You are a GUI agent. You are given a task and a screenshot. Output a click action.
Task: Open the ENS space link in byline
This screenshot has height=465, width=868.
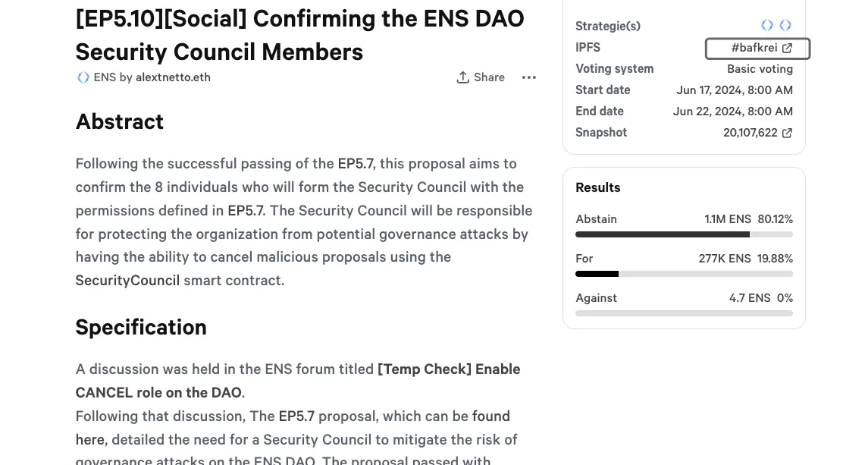pyautogui.click(x=105, y=77)
